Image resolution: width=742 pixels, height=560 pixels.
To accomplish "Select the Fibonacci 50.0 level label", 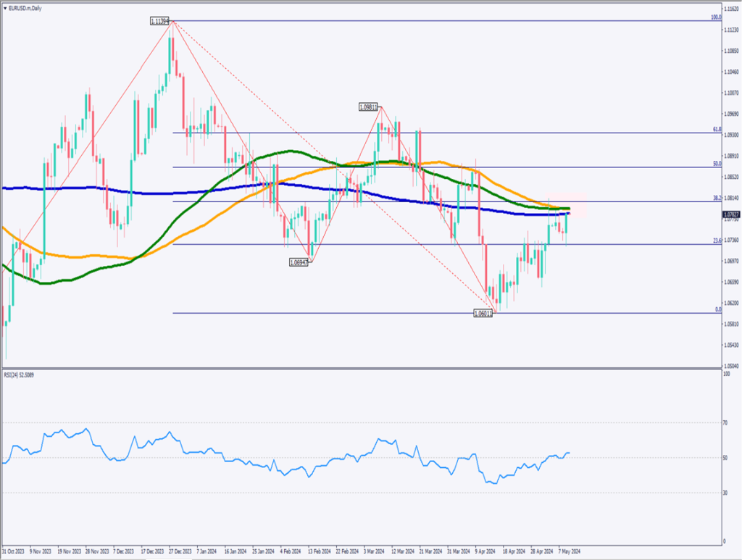I will [x=717, y=164].
